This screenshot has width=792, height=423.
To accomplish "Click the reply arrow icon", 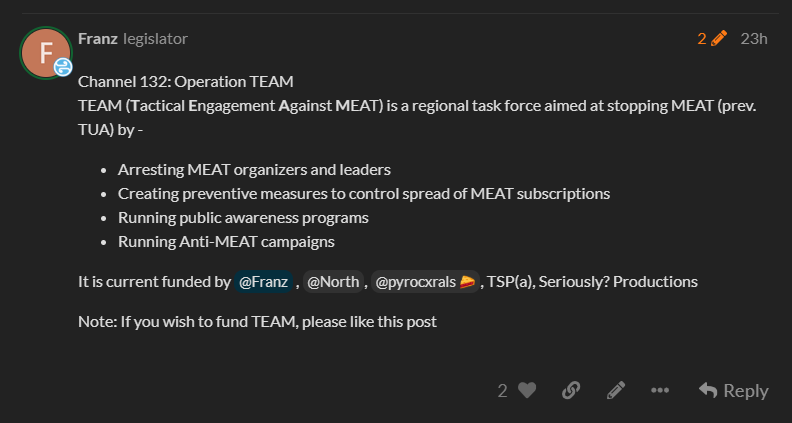I will 708,390.
